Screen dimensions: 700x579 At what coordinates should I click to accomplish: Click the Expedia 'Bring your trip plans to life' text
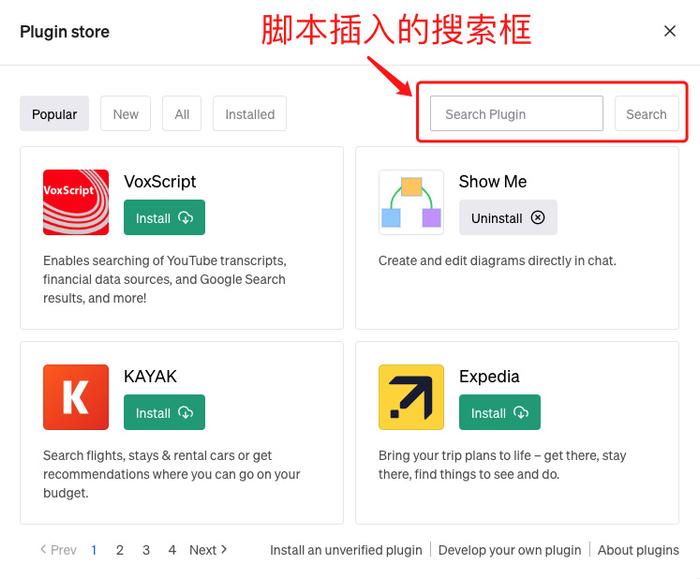pos(502,465)
